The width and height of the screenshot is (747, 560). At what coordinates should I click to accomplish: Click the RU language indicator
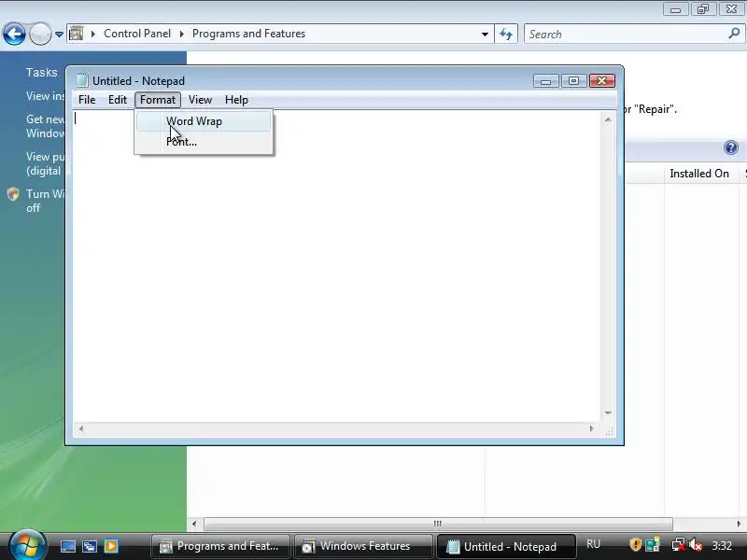(593, 544)
